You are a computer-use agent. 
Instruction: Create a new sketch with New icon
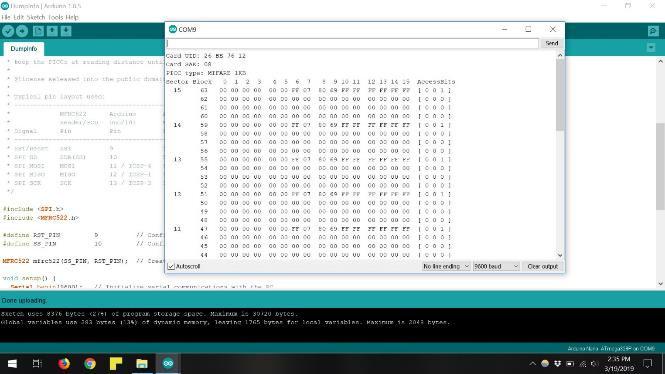coord(38,31)
